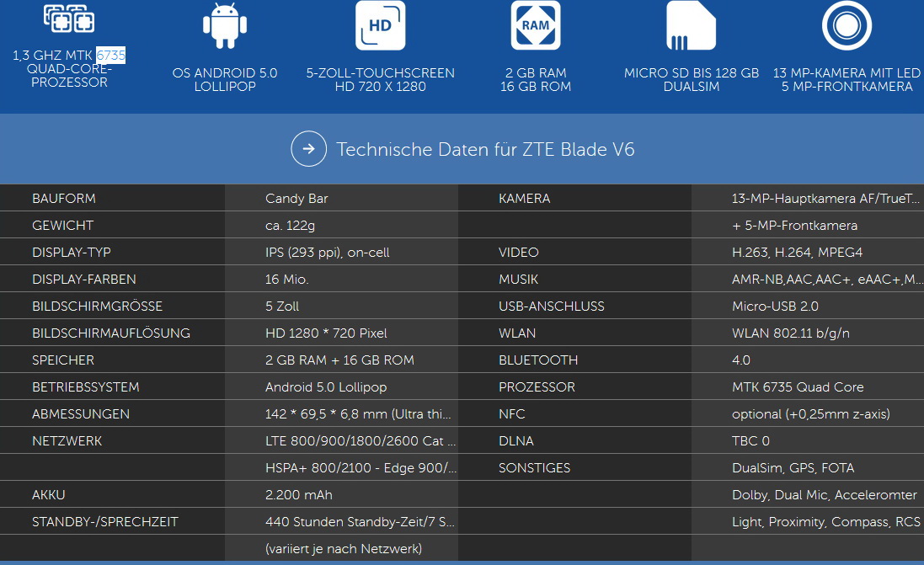This screenshot has width=924, height=565.
Task: Select the 5 Zoll value
Action: tap(281, 306)
